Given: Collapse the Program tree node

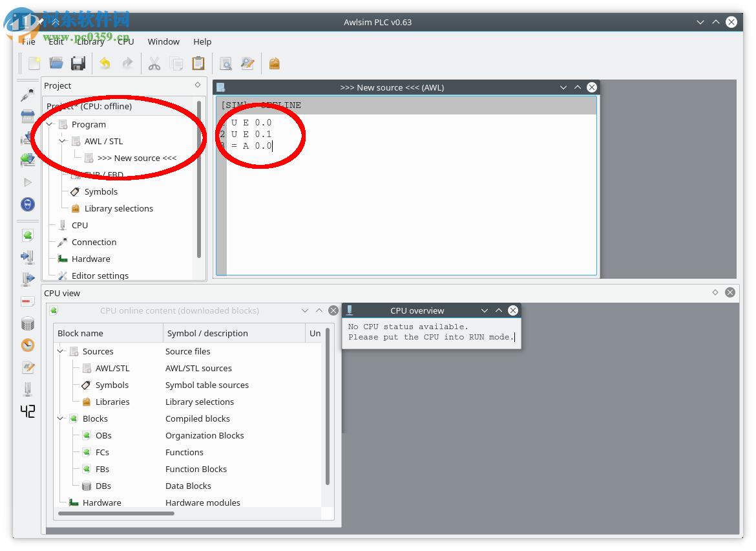Looking at the screenshot, I should [x=50, y=124].
